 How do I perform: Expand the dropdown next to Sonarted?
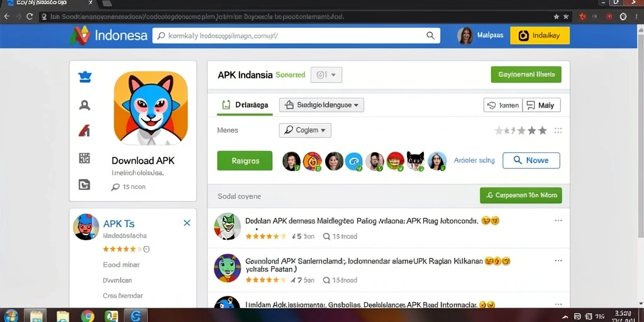[326, 75]
